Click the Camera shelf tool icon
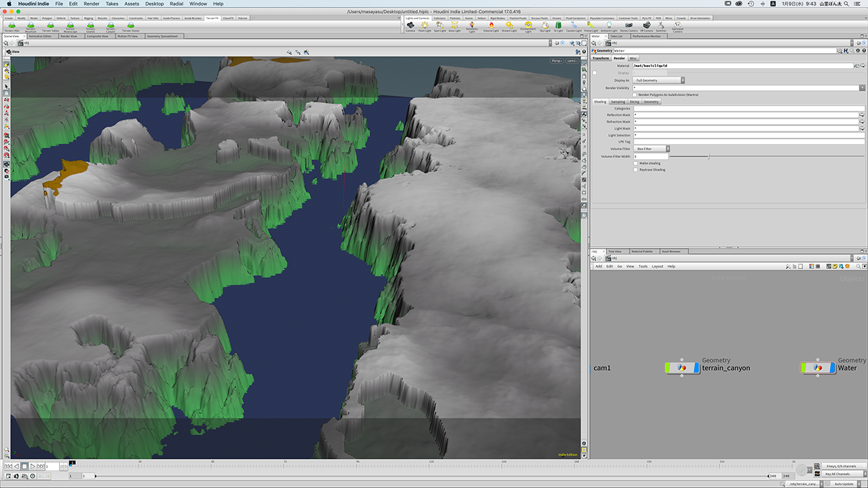Image resolution: width=868 pixels, height=488 pixels. (x=410, y=26)
